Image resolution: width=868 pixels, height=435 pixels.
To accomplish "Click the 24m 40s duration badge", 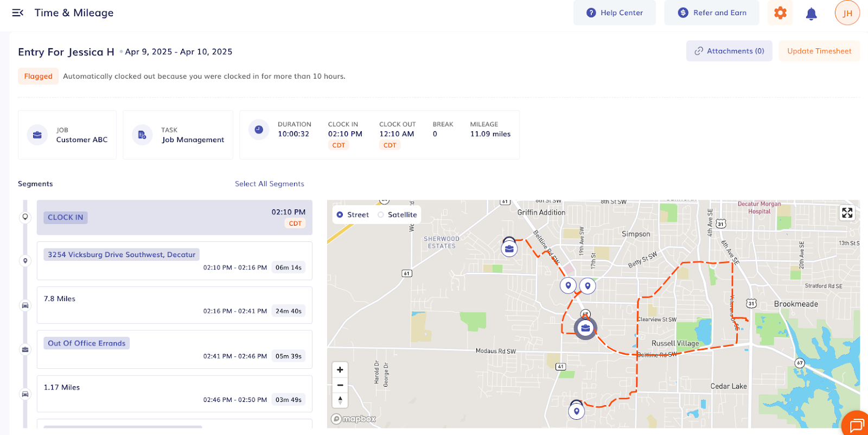I will (289, 311).
